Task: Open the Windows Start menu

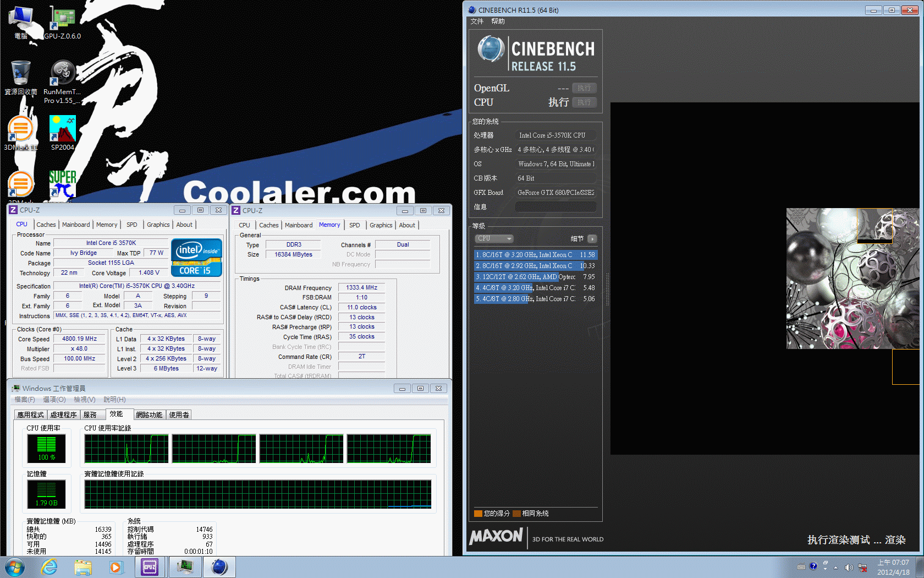Action: [x=15, y=567]
